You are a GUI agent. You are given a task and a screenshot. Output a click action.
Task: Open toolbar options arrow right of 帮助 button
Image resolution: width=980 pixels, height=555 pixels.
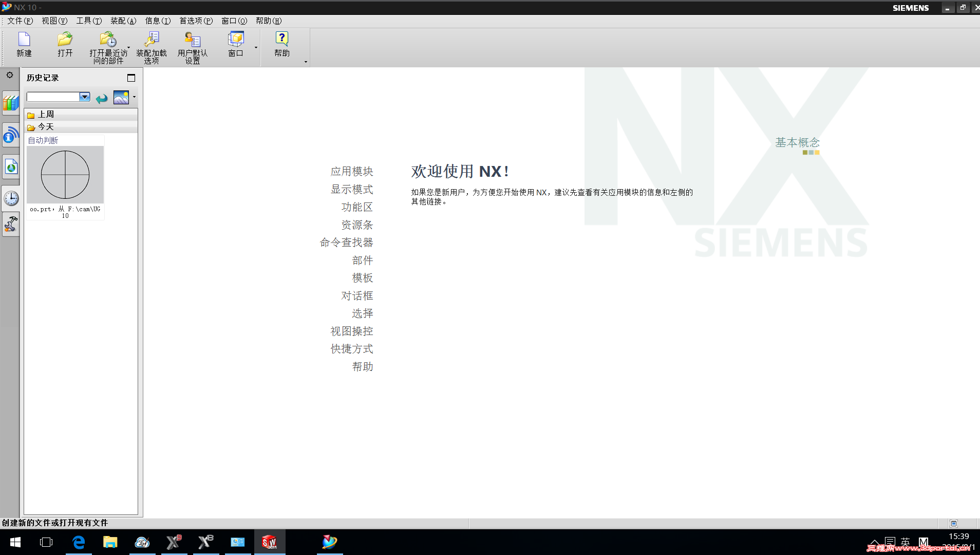click(x=306, y=62)
